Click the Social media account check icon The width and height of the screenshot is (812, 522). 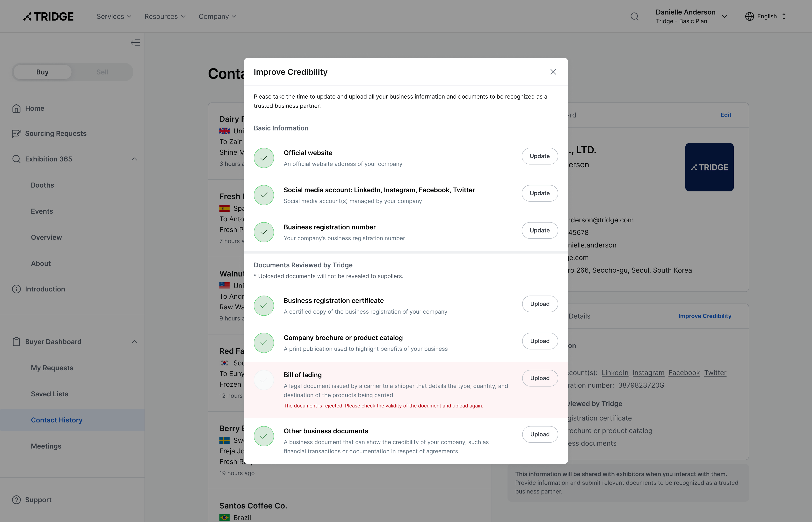point(264,195)
